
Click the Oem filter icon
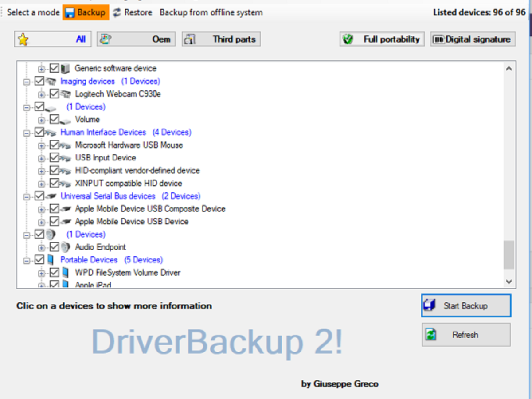[x=105, y=39]
